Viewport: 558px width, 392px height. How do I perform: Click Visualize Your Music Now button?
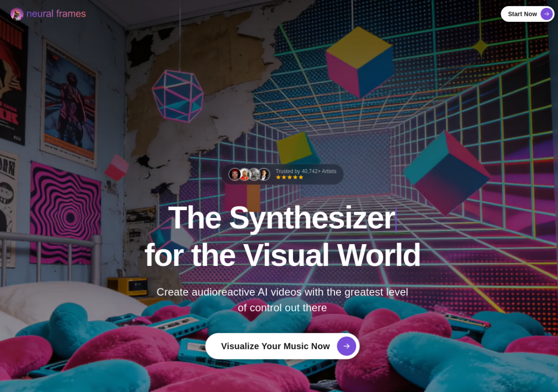tap(282, 346)
